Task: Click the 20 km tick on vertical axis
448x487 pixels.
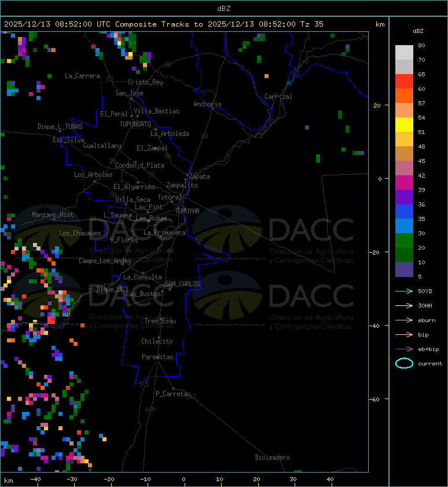Action: click(377, 106)
